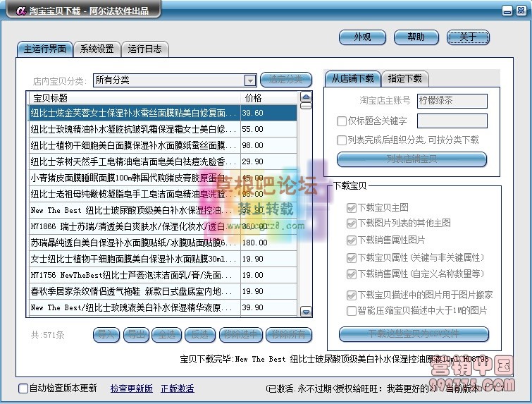Click the 移除所有 button
The height and width of the screenshot is (404, 532).
pyautogui.click(x=289, y=335)
